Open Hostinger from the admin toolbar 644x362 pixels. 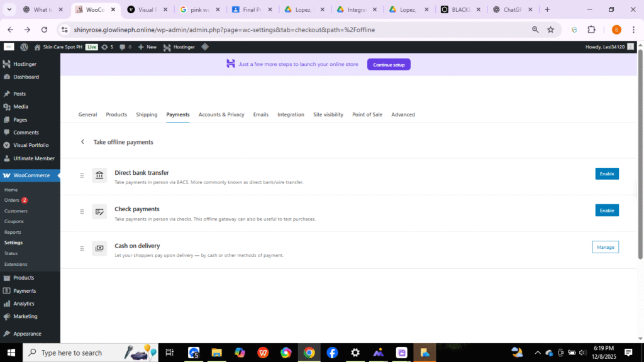click(179, 47)
